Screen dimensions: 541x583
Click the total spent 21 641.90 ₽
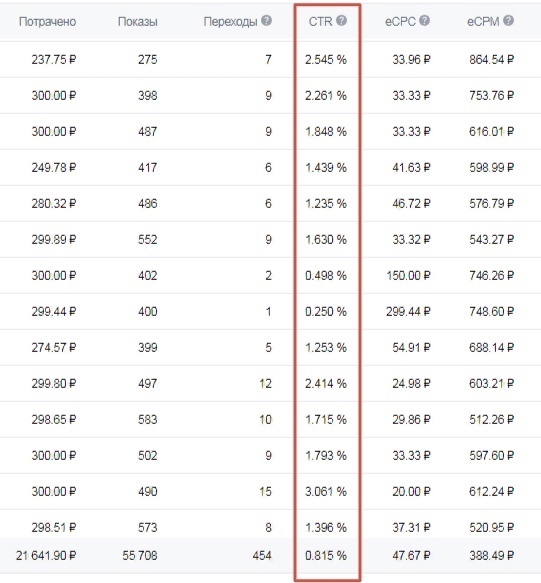point(46,555)
